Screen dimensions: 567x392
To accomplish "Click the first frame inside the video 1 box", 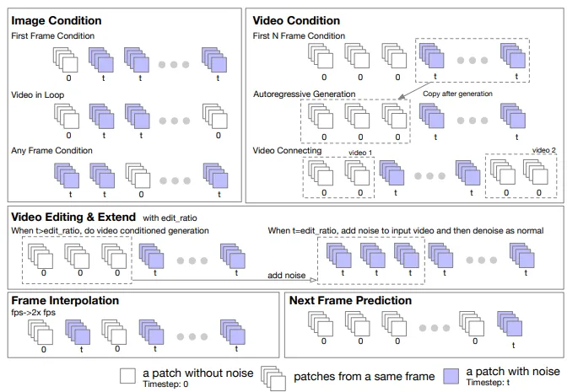I will coord(321,173).
